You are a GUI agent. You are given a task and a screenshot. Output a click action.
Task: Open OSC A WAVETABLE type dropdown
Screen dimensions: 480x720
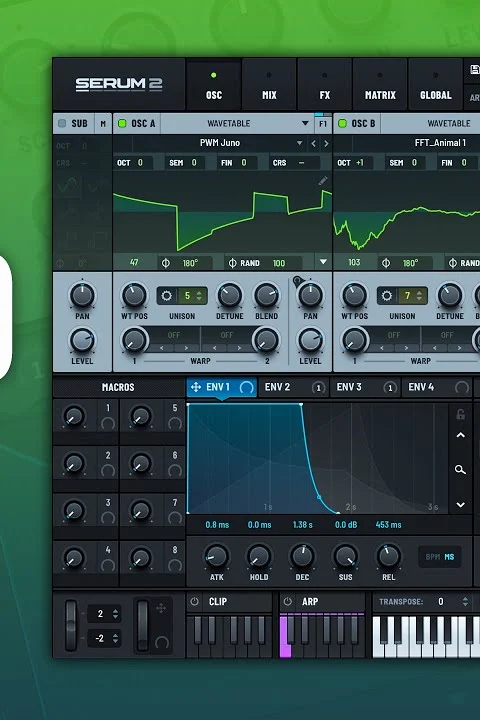coord(237,124)
